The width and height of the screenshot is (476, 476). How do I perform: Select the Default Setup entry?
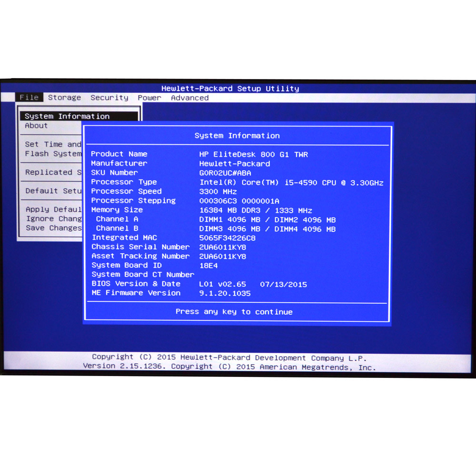click(x=53, y=191)
